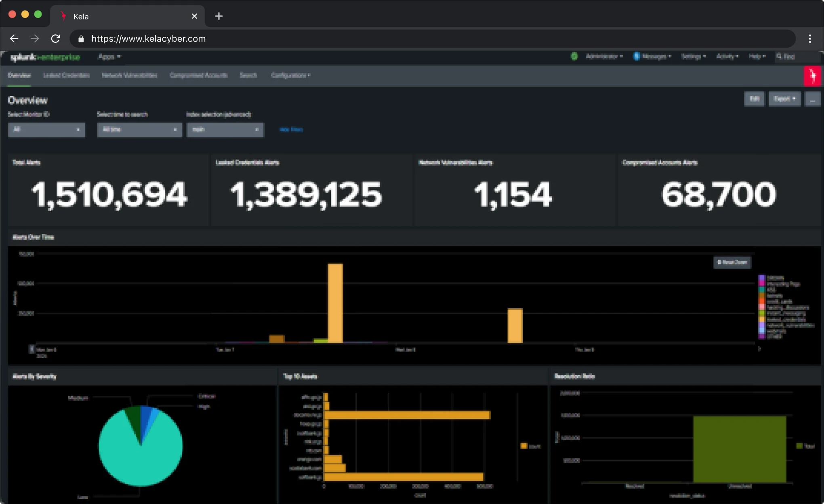This screenshot has height=504, width=824.
Task: Click the Reset Zoom button
Action: 732,262
